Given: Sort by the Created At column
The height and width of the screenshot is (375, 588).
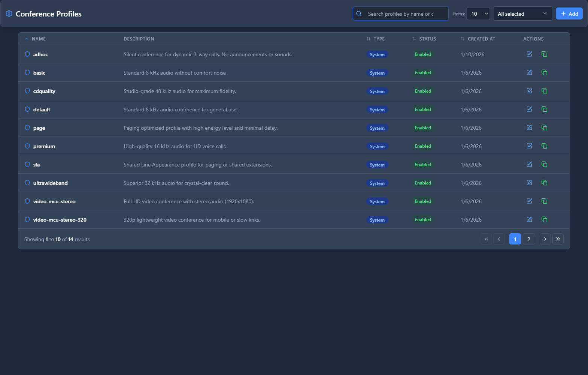Looking at the screenshot, I should pyautogui.click(x=481, y=39).
